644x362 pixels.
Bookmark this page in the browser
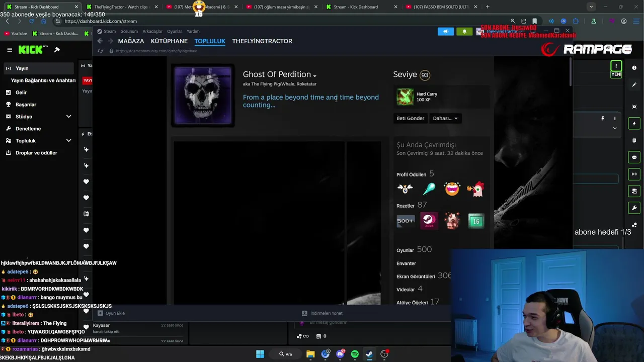click(534, 21)
